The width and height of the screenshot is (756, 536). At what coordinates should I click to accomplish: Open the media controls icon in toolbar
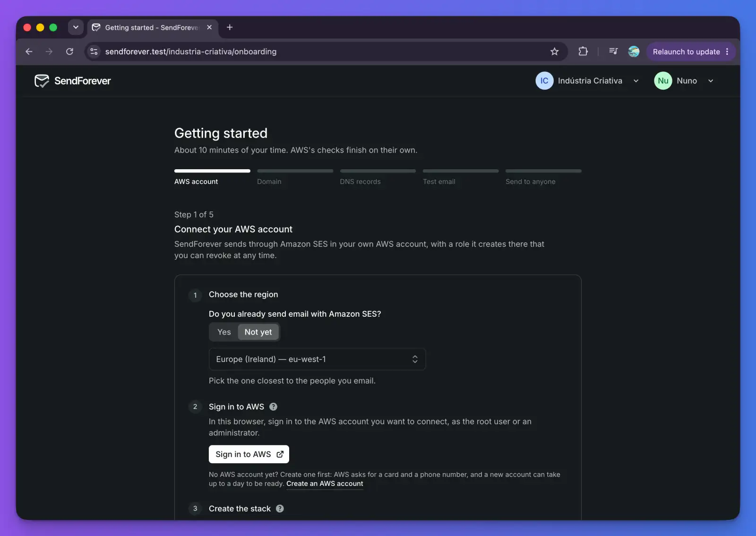click(x=613, y=51)
